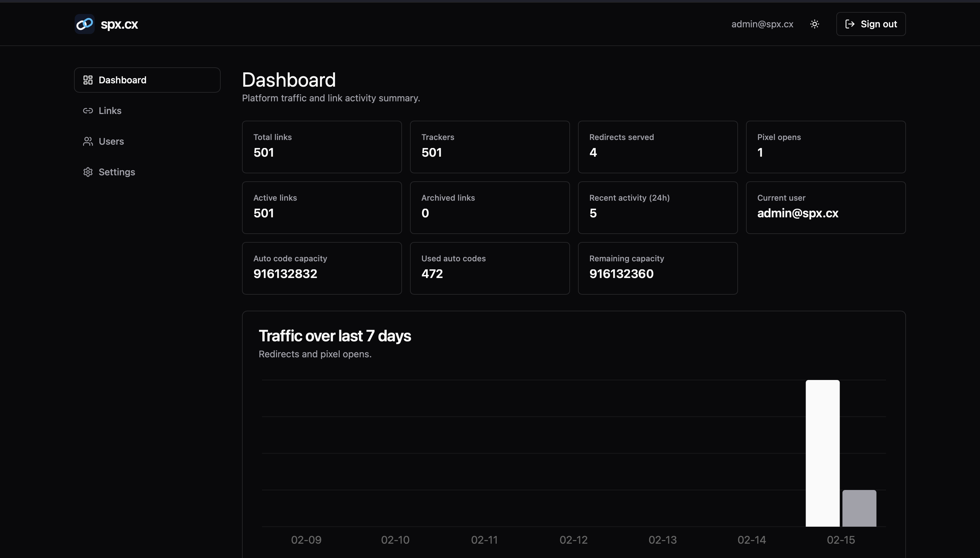The height and width of the screenshot is (558, 980).
Task: Click the chain link icon next to Links
Action: (88, 110)
